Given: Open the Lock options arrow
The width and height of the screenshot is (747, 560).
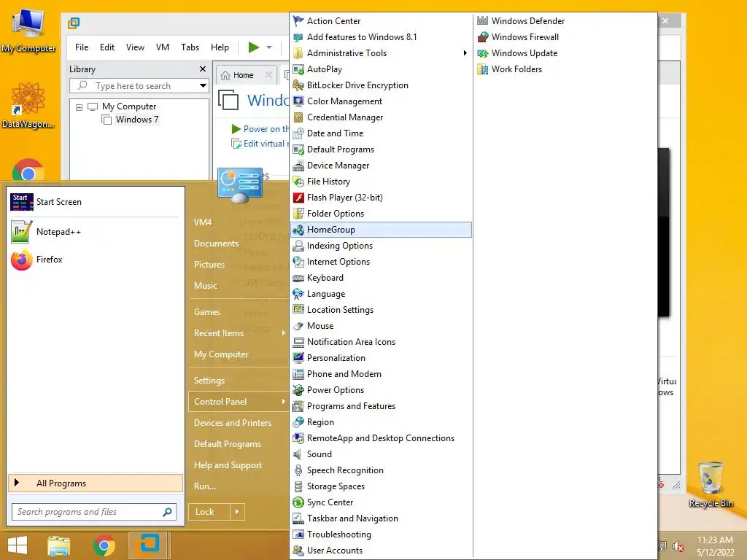Looking at the screenshot, I should point(237,512).
